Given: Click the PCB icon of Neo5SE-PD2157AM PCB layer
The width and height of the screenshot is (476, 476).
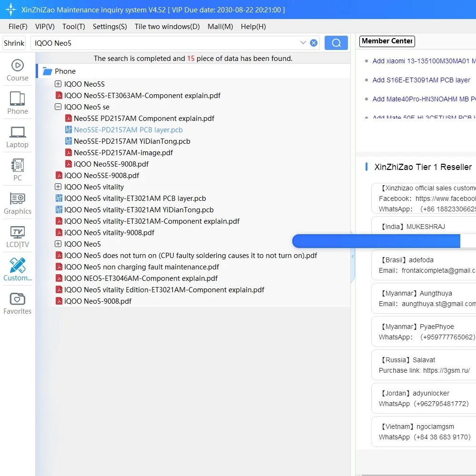Looking at the screenshot, I should coord(69,129).
